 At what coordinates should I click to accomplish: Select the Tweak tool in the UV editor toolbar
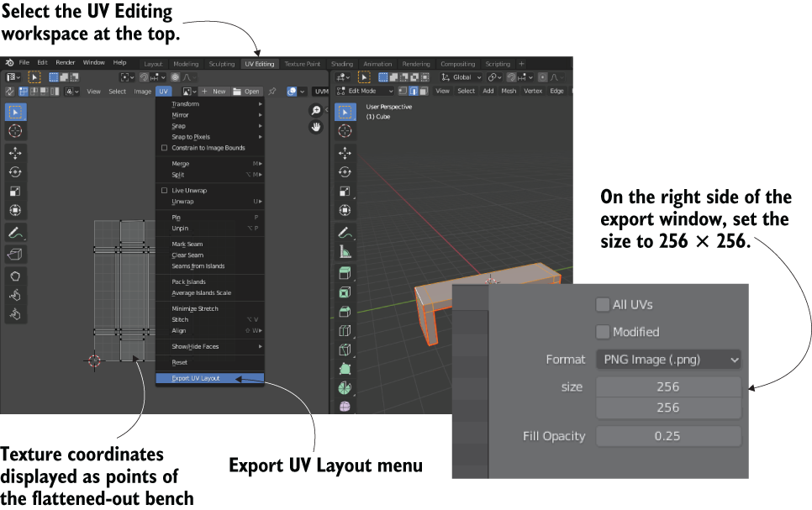pyautogui.click(x=15, y=111)
